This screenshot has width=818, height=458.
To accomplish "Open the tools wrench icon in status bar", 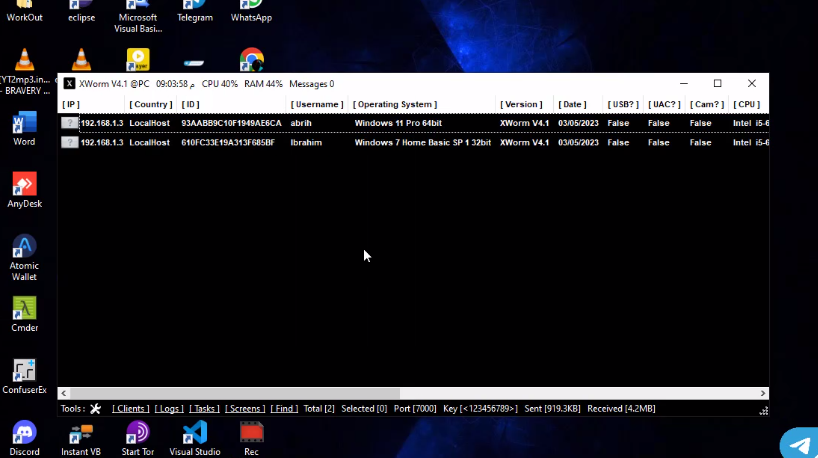I will 95,409.
